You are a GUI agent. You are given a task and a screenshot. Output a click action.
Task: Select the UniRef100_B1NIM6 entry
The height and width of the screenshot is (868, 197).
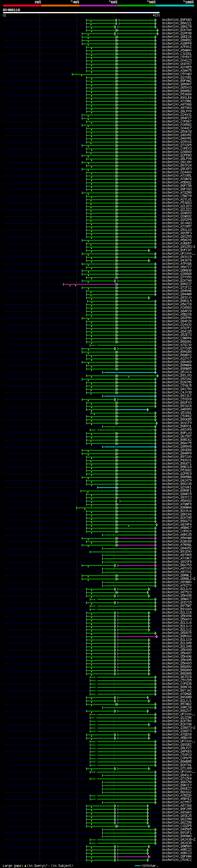pos(177,382)
